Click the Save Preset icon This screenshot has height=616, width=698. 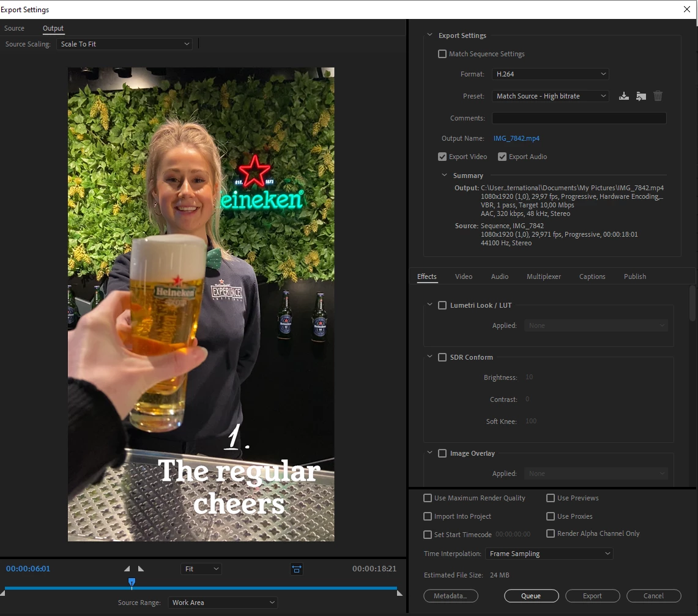coord(623,96)
